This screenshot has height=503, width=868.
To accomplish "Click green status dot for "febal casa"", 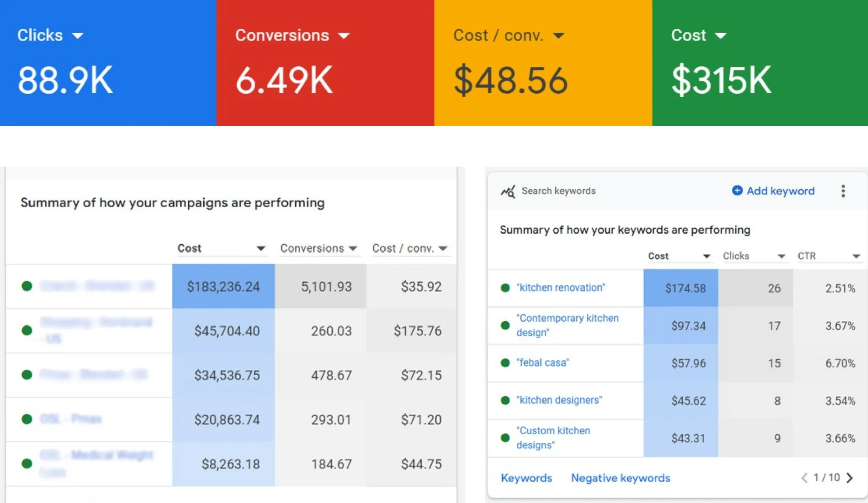I will 505,363.
